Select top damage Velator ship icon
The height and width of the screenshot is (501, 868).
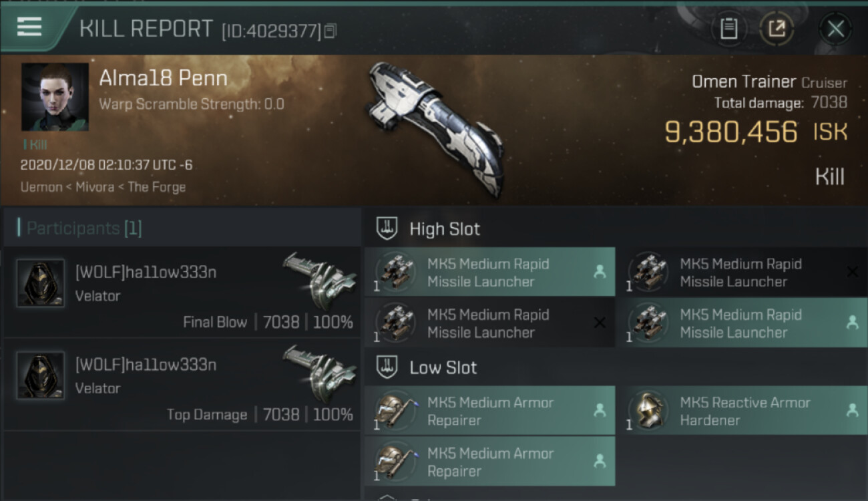point(319,374)
